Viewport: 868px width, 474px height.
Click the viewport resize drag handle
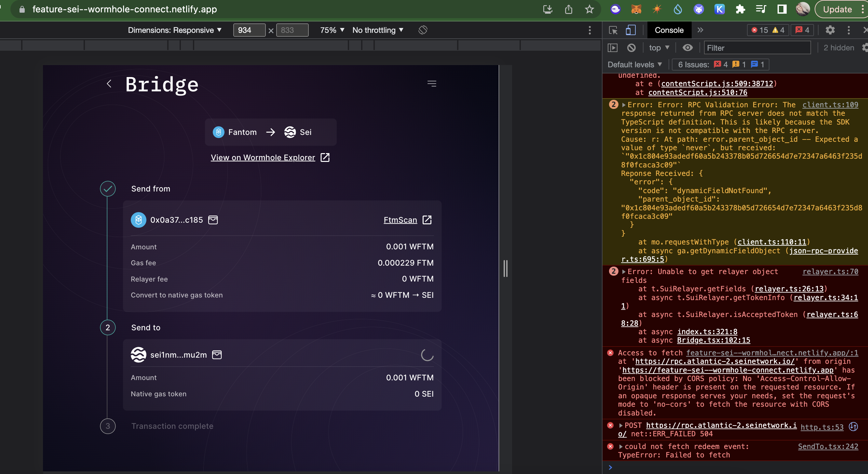click(506, 268)
